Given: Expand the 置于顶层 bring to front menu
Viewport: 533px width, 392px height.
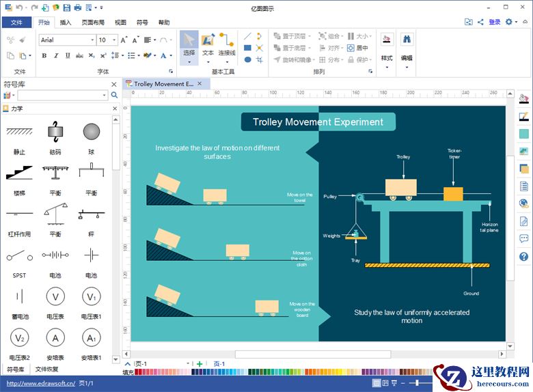Looking at the screenshot, I should 292,36.
